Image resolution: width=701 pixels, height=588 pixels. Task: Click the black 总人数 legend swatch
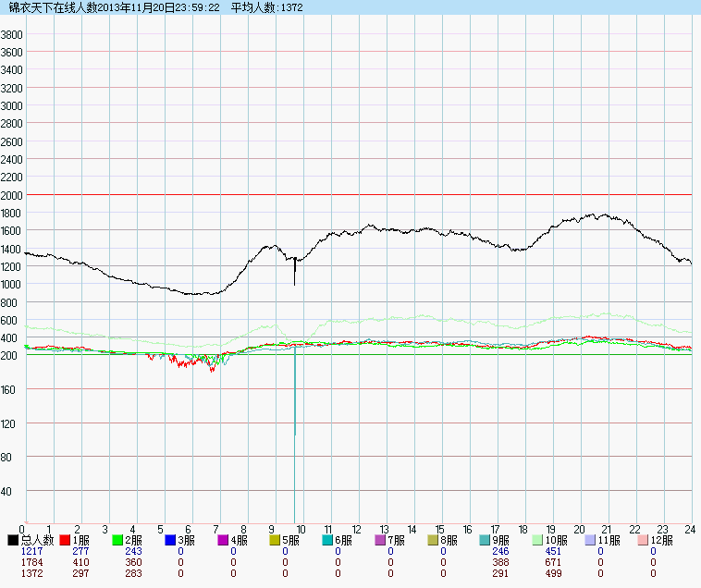13,540
